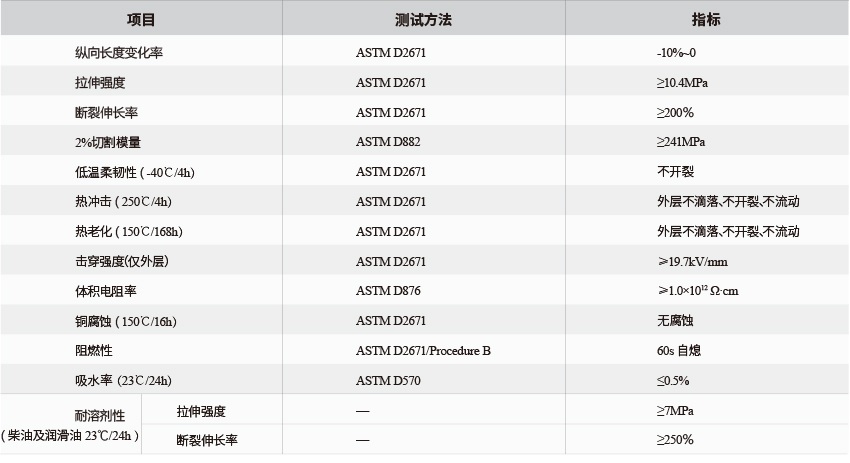The width and height of the screenshot is (850, 463).
Task: Click ASTM D882 test method cell
Action: [388, 142]
